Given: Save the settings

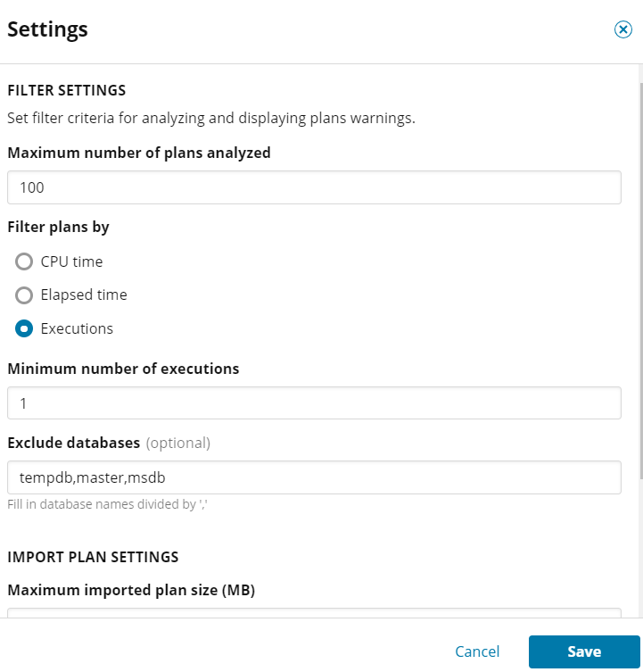Looking at the screenshot, I should coord(584,651).
